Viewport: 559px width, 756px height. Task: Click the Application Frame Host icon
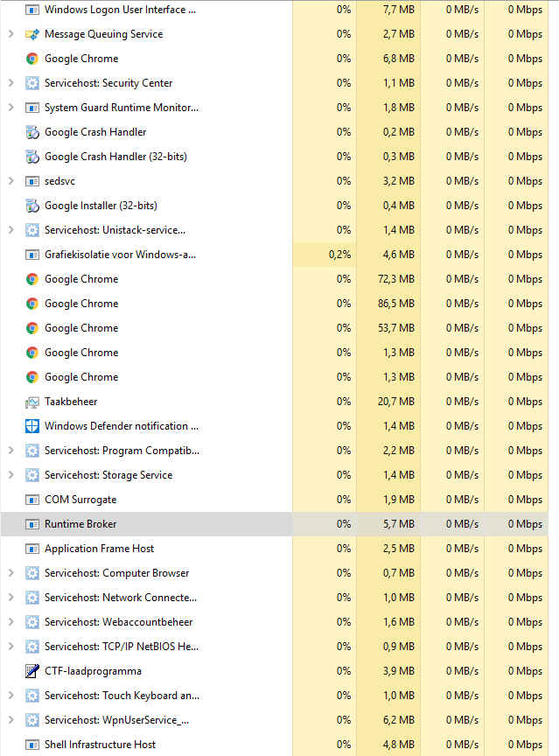tap(32, 549)
